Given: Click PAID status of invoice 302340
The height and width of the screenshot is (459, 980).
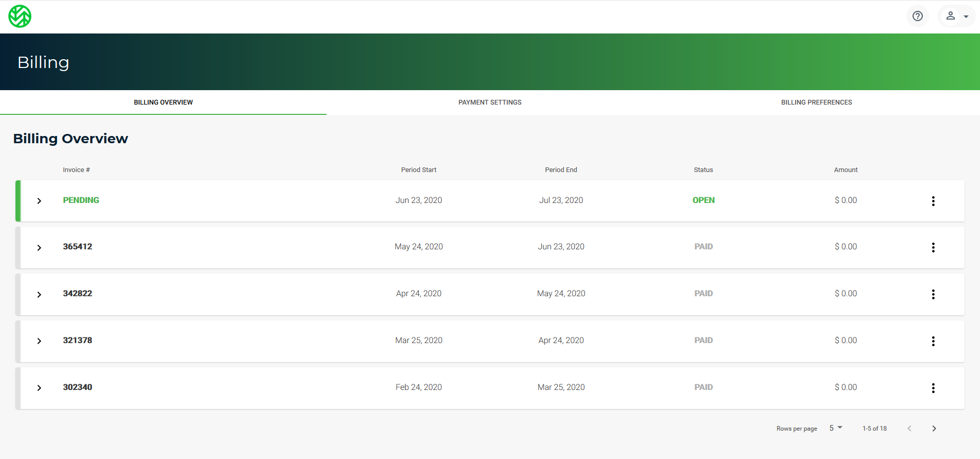Looking at the screenshot, I should (703, 387).
